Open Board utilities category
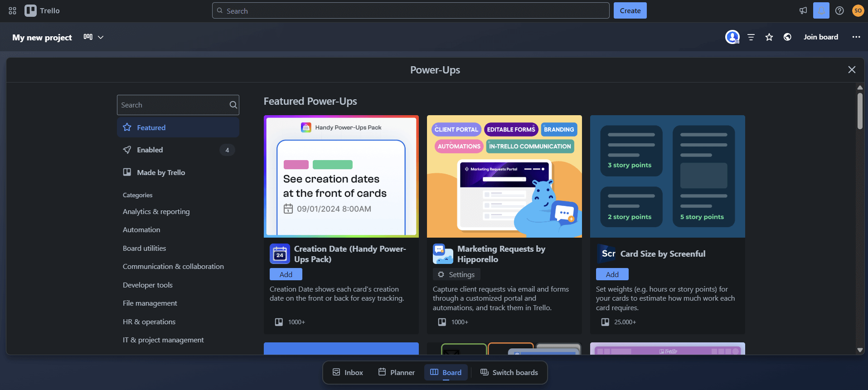This screenshot has height=390, width=868. (144, 248)
